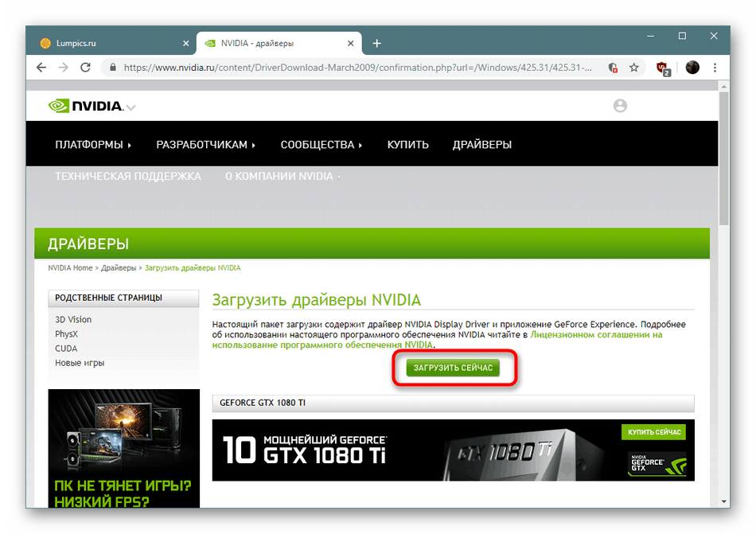Bookmark this page with the star icon
Viewport: 756px width, 534px height.
tap(634, 68)
